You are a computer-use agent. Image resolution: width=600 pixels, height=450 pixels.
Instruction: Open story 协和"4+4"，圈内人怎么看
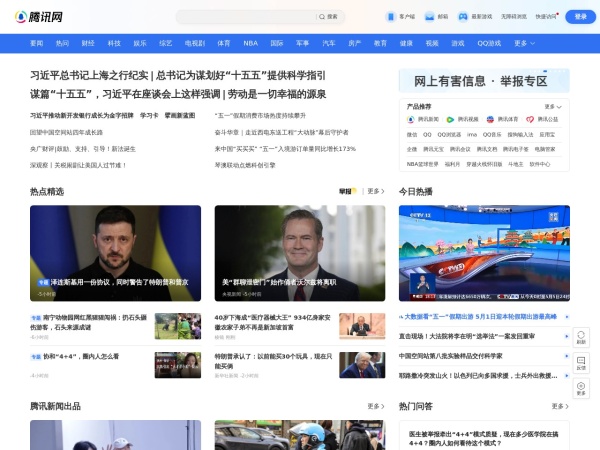[81, 356]
